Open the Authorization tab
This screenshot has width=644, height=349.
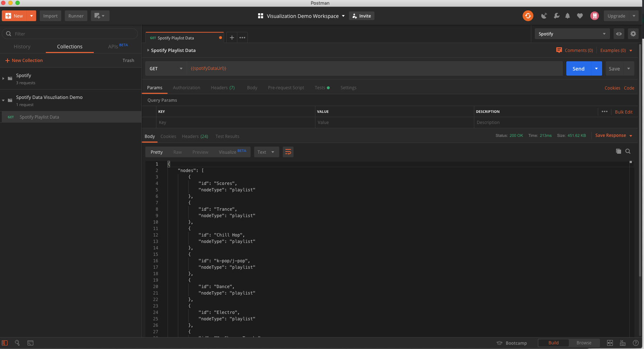click(x=187, y=87)
